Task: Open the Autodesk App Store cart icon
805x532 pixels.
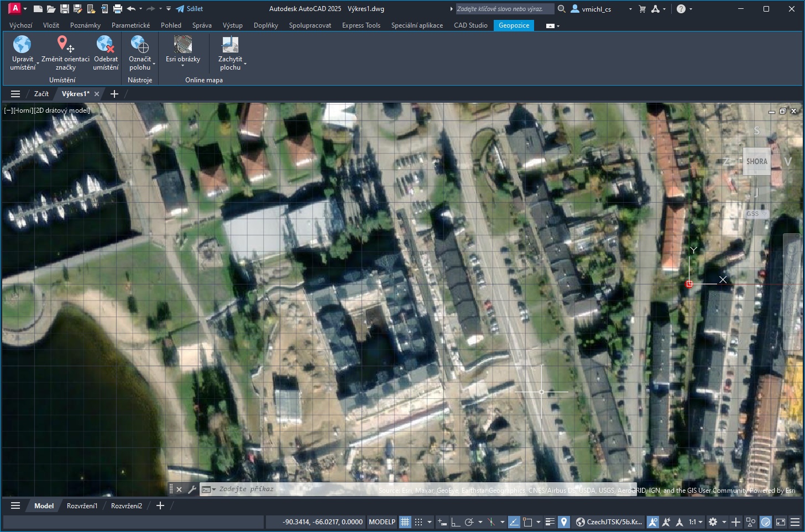Action: pyautogui.click(x=642, y=9)
